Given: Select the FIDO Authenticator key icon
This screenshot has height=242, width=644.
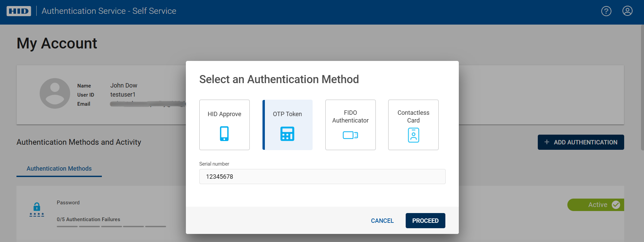Looking at the screenshot, I should pos(350,135).
